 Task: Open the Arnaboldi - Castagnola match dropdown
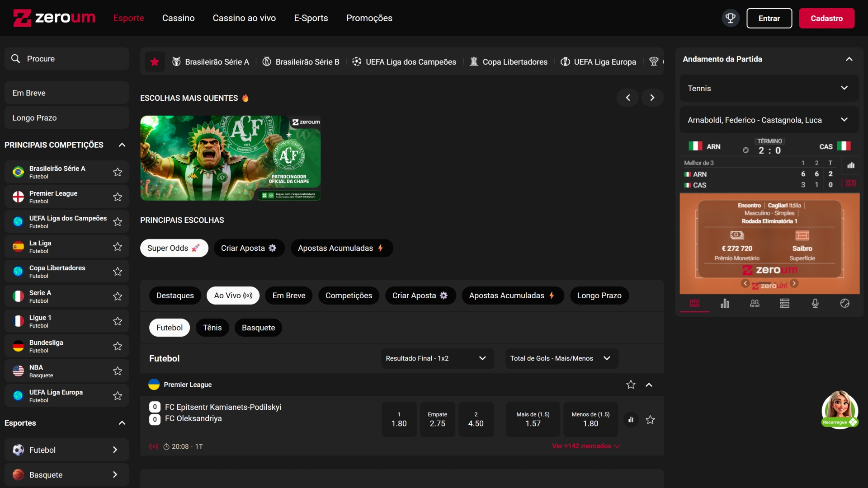pyautogui.click(x=769, y=120)
